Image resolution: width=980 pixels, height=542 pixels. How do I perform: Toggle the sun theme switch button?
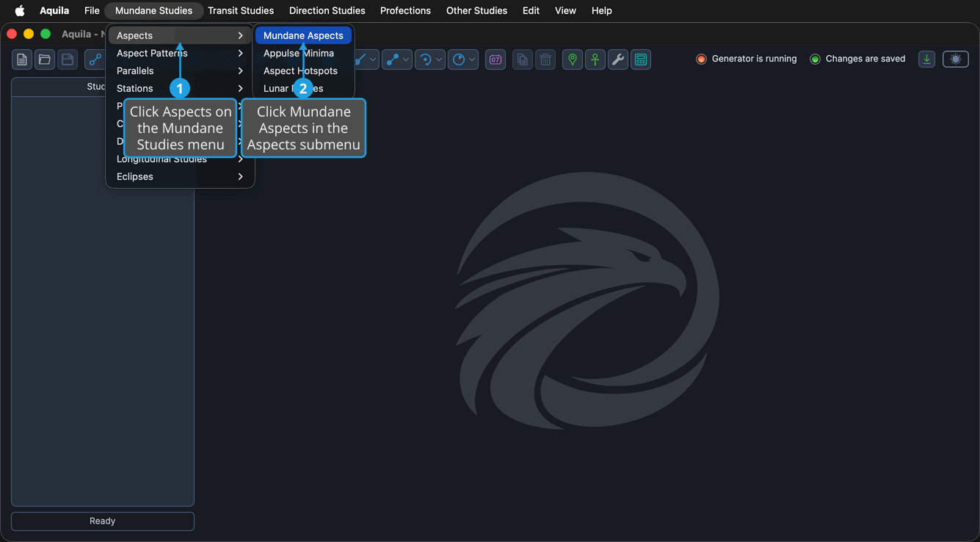(x=956, y=59)
